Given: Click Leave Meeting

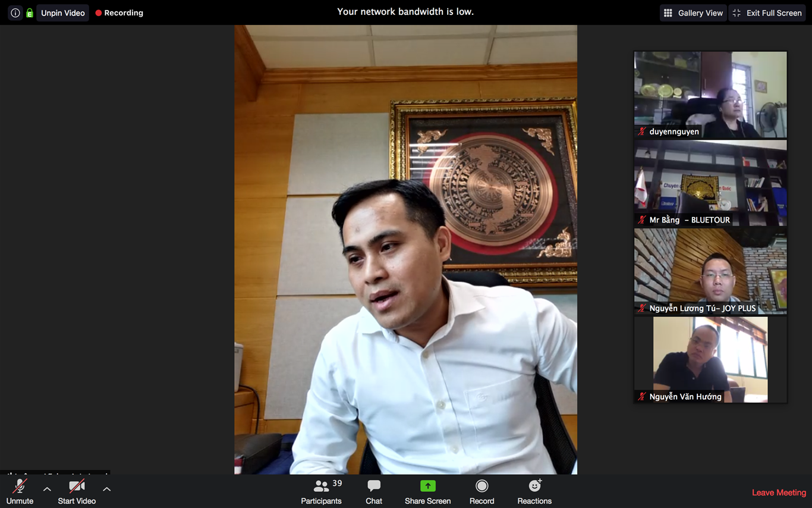Looking at the screenshot, I should pos(779,493).
